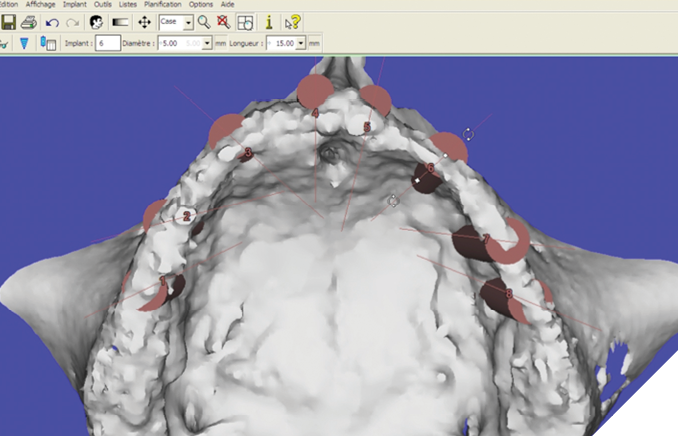
Task: Open the Outils menu
Action: [x=103, y=4]
